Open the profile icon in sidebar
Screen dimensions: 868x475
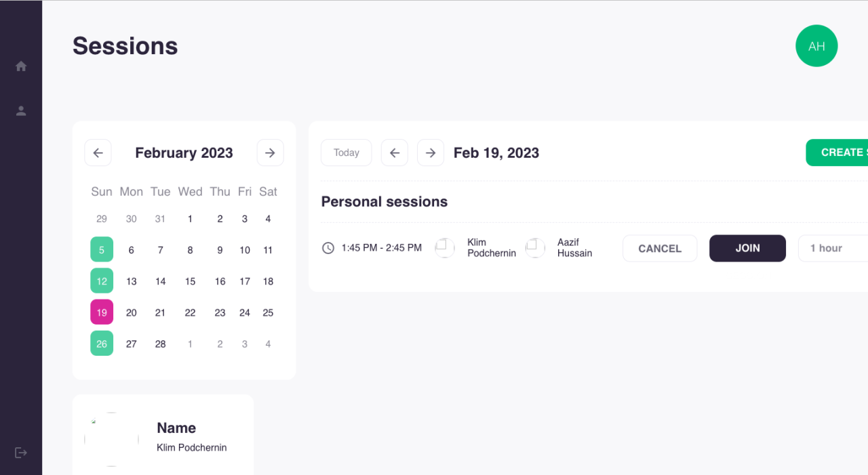coord(21,111)
